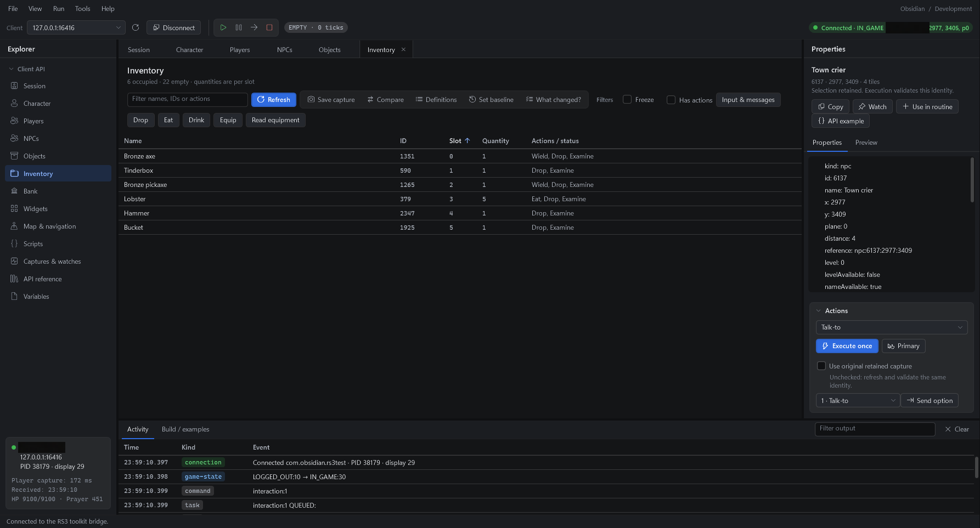Sort the table by Slot column
980x528 pixels.
[x=460, y=141]
